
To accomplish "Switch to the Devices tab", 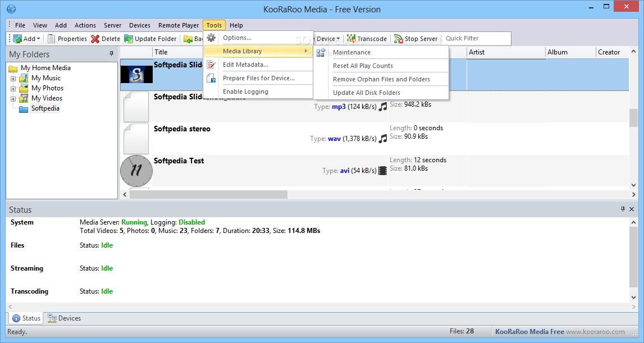I will pos(65,318).
